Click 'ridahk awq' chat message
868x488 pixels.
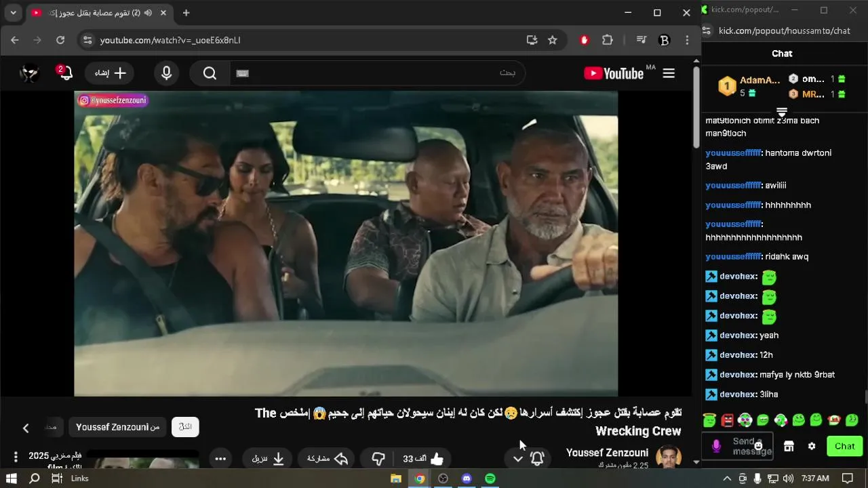[787, 257]
